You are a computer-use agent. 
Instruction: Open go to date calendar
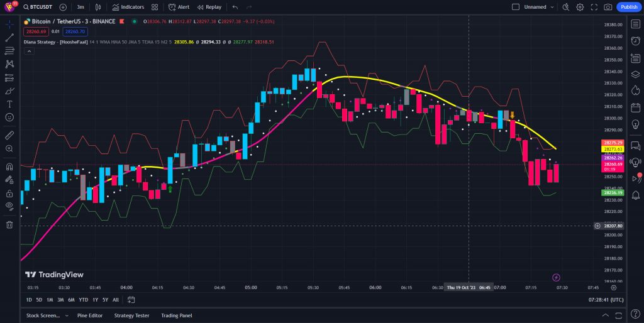(x=131, y=300)
